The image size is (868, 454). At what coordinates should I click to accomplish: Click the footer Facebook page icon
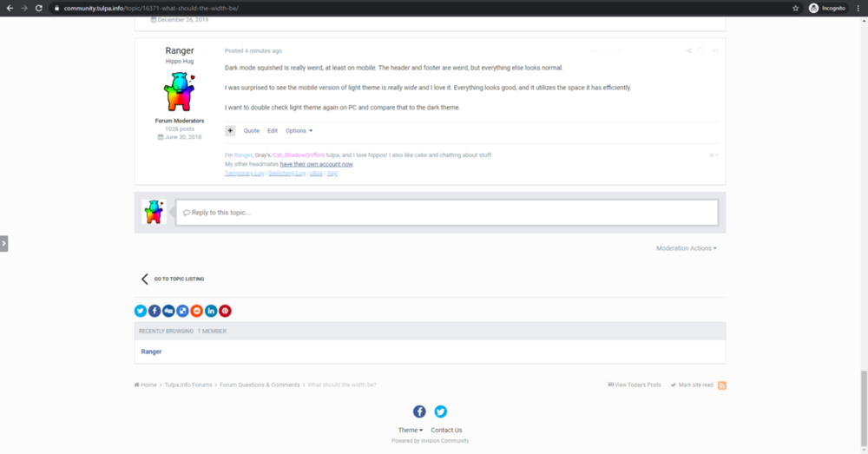419,411
